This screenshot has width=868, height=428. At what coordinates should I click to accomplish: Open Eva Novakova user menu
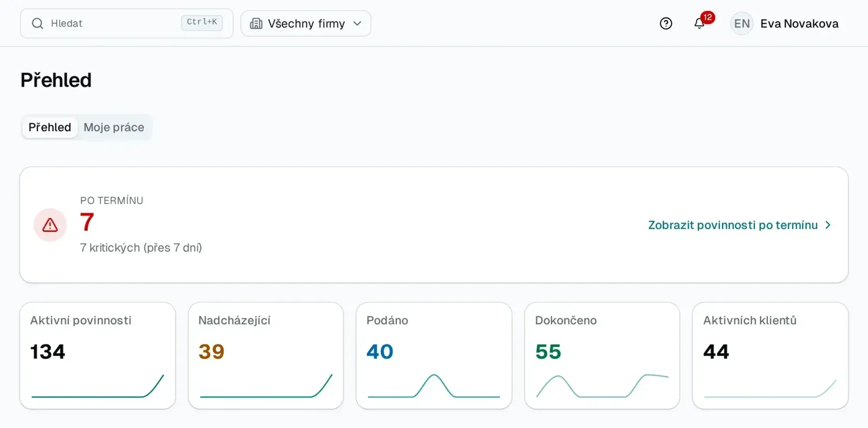point(799,23)
